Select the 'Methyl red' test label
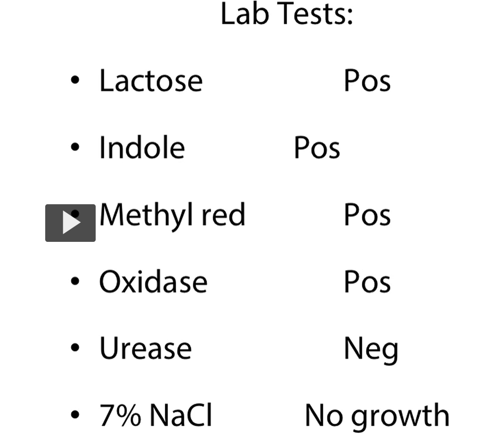This screenshot has height=448, width=495. (x=172, y=215)
